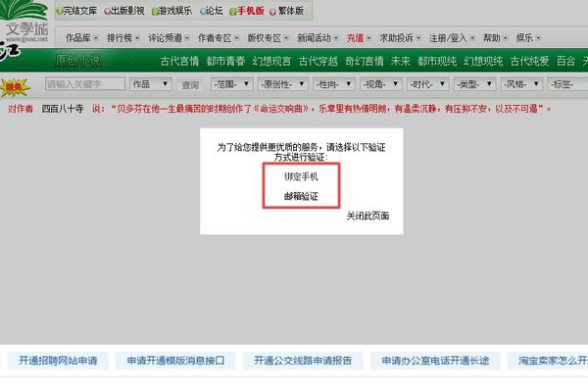Choose 邮箱验证 email verification option

(x=301, y=196)
